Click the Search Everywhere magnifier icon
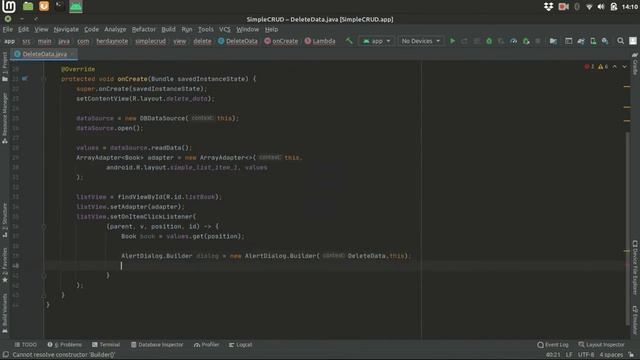 (620, 41)
